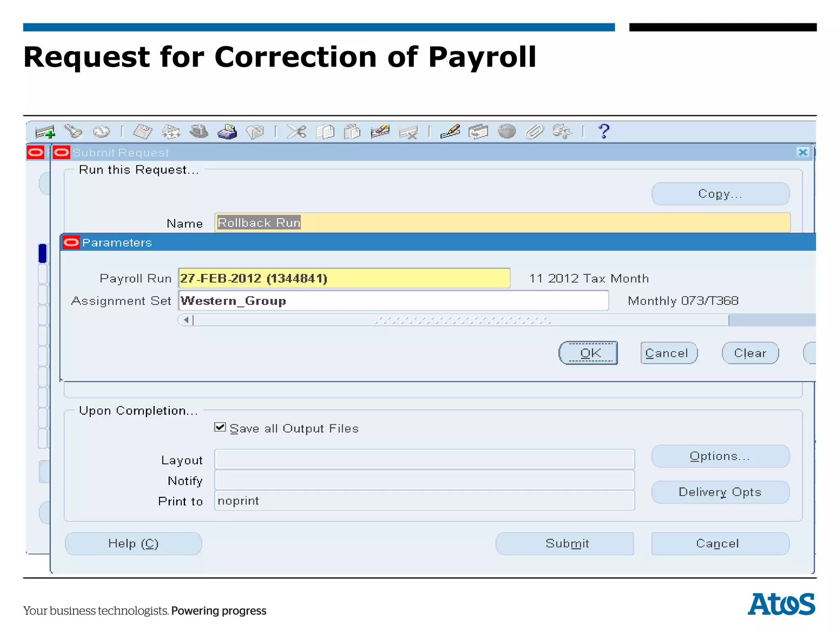Click the Edit Field pencil icon
This screenshot has height=630, width=840.
[x=450, y=132]
